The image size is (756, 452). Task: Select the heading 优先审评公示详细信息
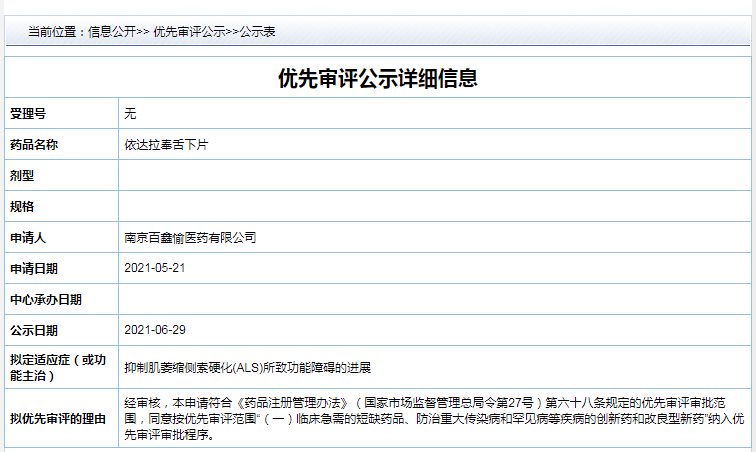pyautogui.click(x=378, y=78)
